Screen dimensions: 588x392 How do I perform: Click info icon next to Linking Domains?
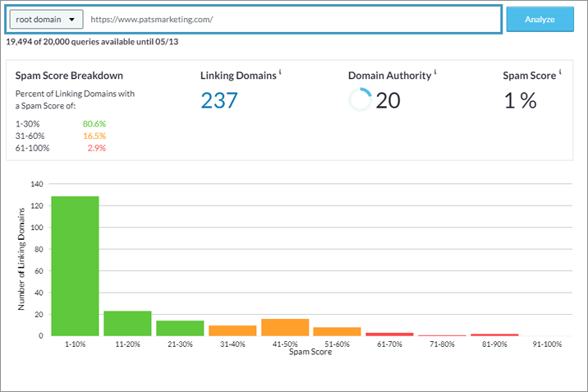280,72
